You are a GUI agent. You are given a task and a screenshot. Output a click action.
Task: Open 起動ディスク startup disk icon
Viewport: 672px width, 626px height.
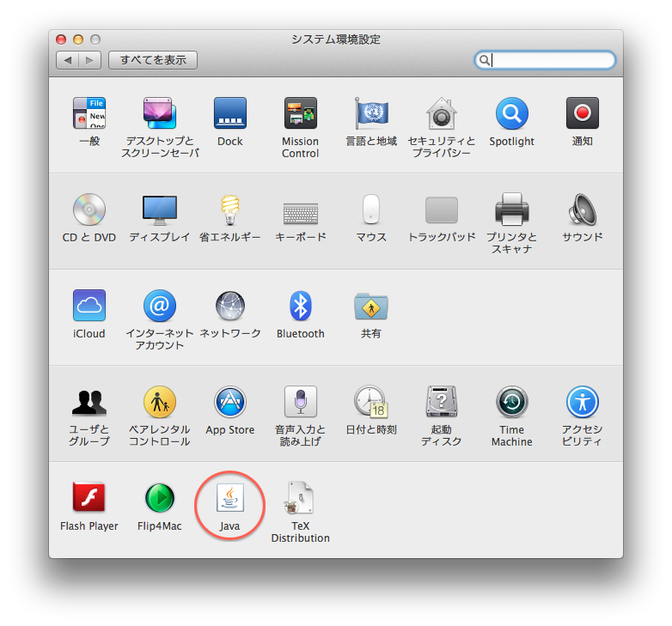click(442, 402)
